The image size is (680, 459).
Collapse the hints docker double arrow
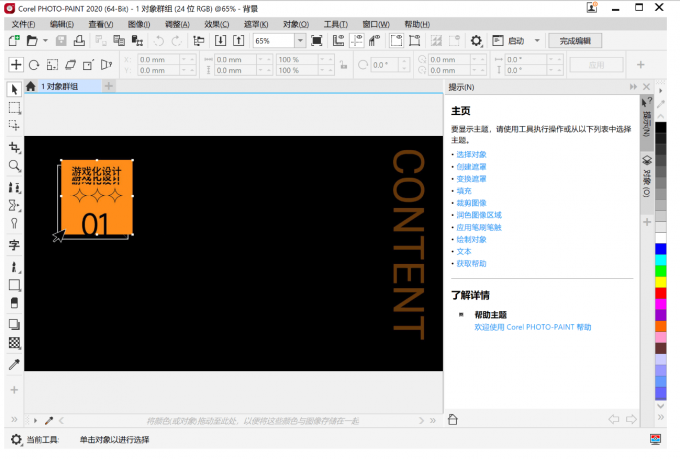(633, 87)
